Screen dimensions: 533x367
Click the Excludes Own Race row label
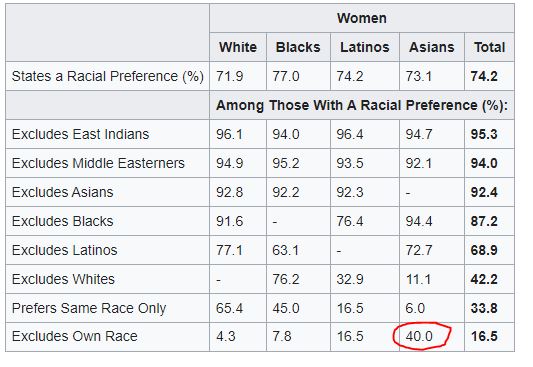[74, 336]
